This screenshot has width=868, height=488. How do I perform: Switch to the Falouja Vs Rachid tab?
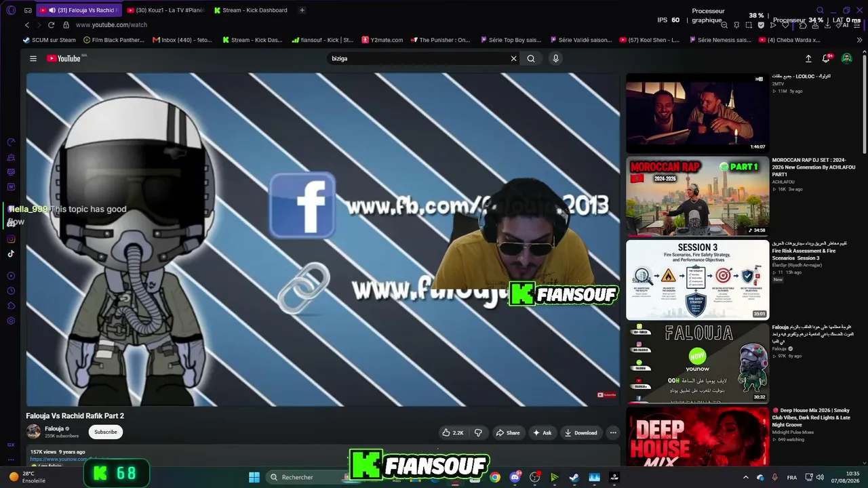79,10
